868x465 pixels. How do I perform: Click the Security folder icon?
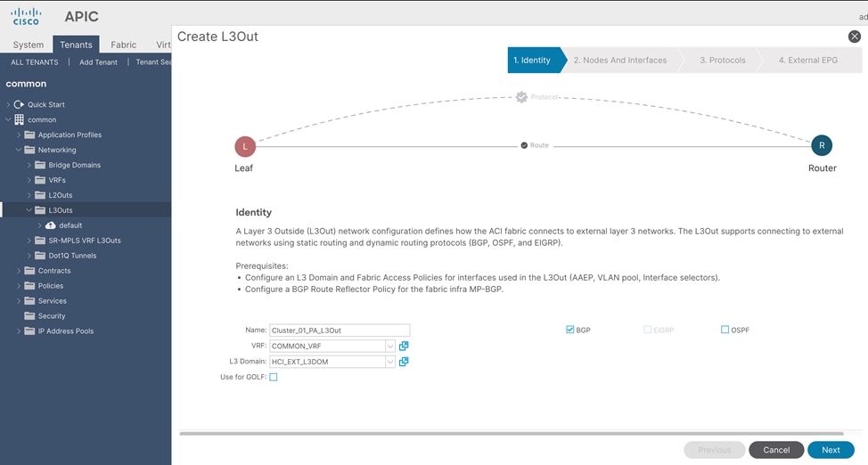29,315
